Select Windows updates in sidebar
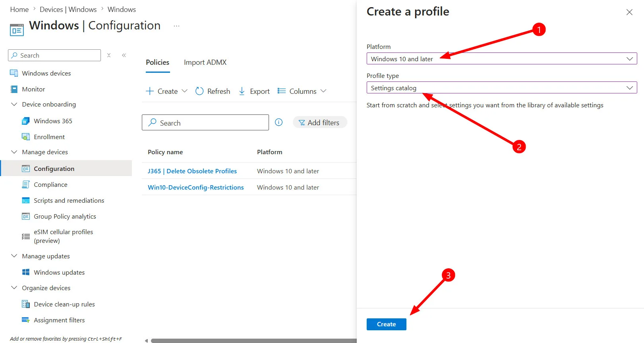Viewport: 644px width, 343px height. (x=59, y=272)
